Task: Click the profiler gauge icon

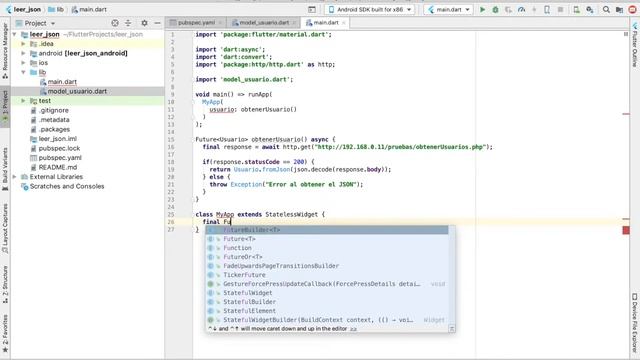Action: pyautogui.click(x=521, y=9)
